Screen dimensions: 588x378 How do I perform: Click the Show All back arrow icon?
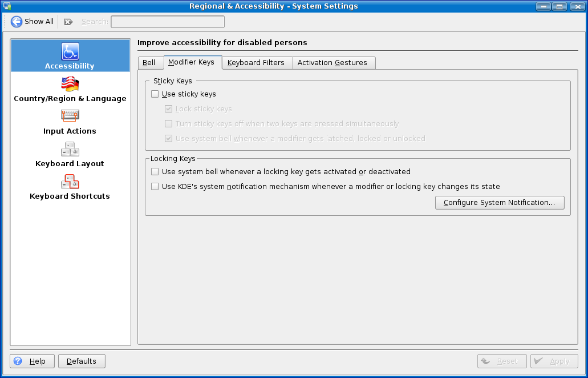(x=17, y=22)
